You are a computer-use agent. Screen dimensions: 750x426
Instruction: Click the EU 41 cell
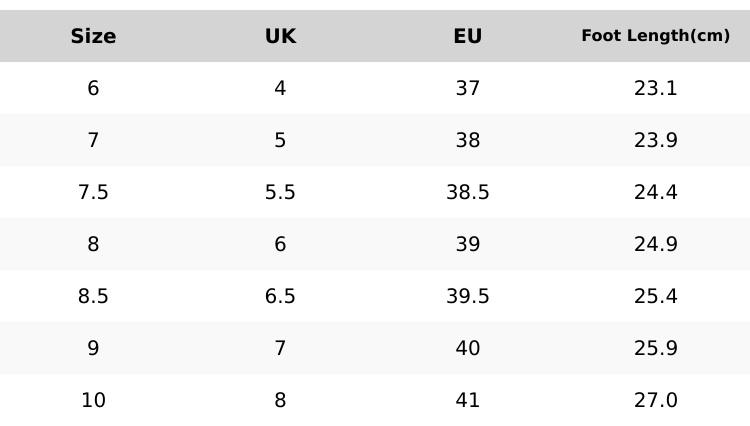(467, 400)
